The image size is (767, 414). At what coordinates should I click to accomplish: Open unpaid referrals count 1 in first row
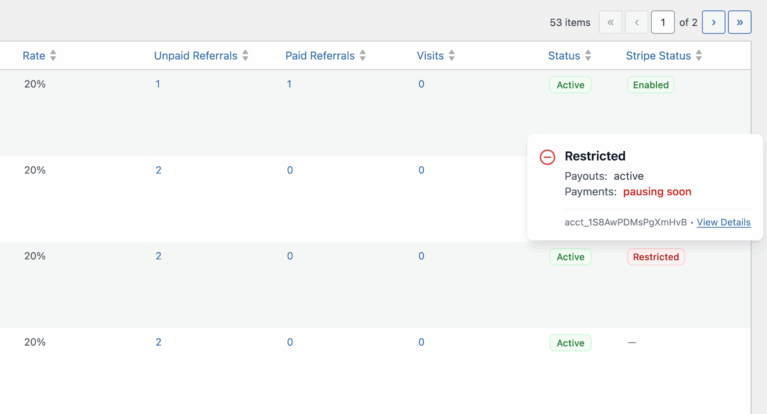point(158,85)
